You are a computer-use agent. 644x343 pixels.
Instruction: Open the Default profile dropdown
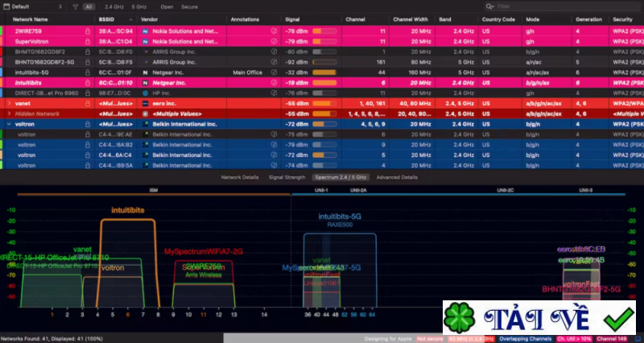tap(33, 6)
